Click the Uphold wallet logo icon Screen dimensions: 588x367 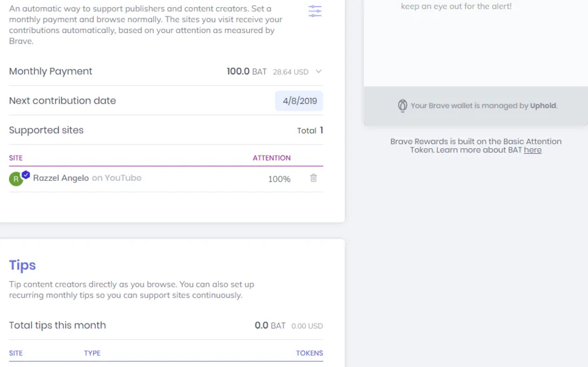tap(402, 106)
